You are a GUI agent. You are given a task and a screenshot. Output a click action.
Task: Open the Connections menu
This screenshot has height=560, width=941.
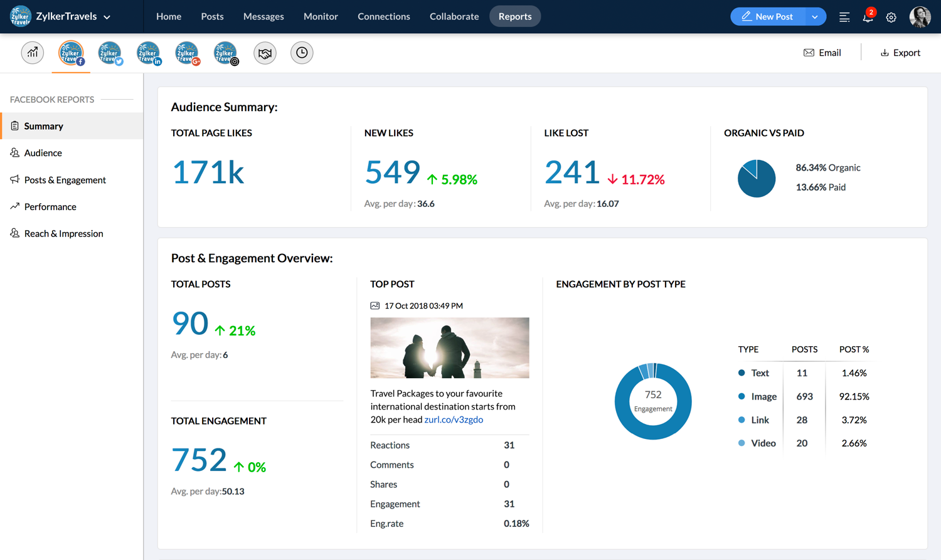[384, 16]
